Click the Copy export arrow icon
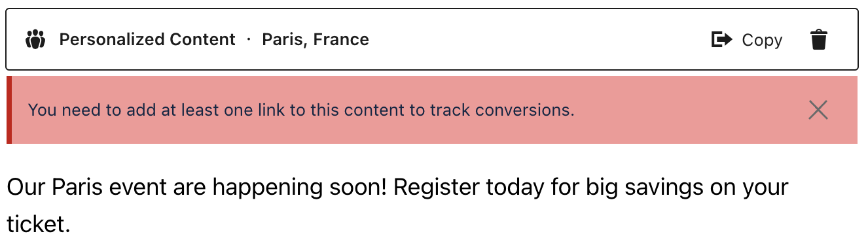 coord(721,40)
